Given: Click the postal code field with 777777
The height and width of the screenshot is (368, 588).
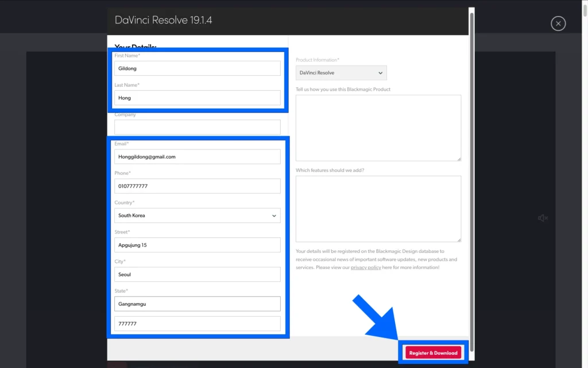Looking at the screenshot, I should (x=198, y=324).
